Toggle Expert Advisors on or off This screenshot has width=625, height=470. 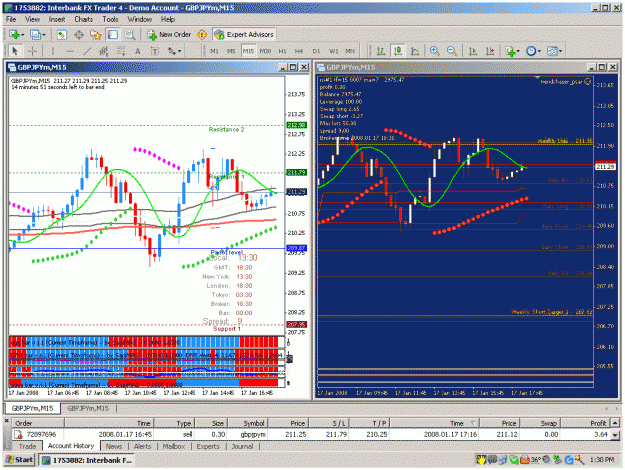pyautogui.click(x=244, y=35)
